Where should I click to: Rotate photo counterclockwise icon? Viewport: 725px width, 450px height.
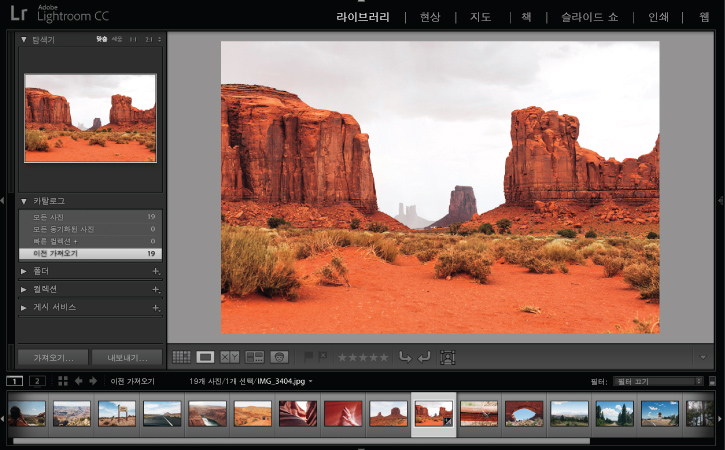pos(405,357)
